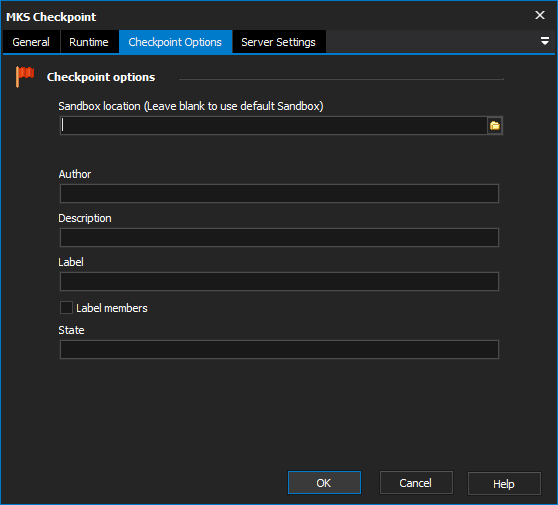Click the Sandbox location input field
This screenshot has width=558, height=505.
point(273,126)
